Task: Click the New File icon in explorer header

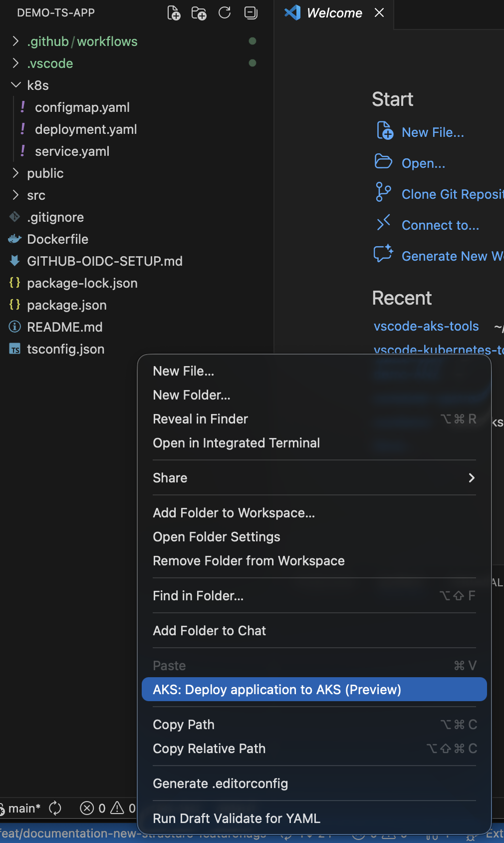Action: coord(174,13)
